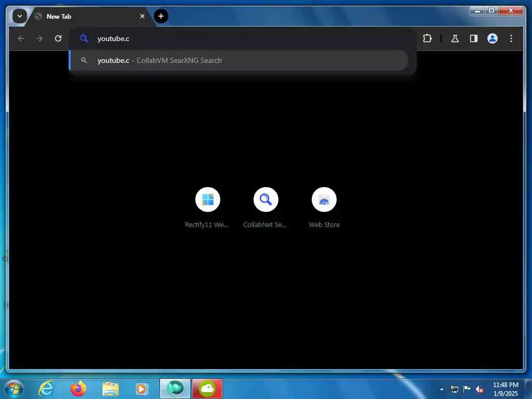Go forward with the forward arrow
The image size is (532, 399).
(x=39, y=38)
